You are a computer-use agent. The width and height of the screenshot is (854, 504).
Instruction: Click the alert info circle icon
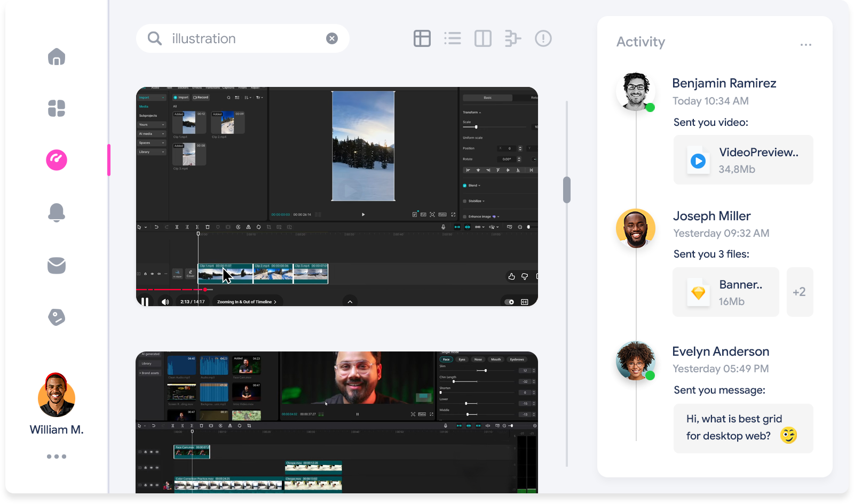[x=543, y=38]
